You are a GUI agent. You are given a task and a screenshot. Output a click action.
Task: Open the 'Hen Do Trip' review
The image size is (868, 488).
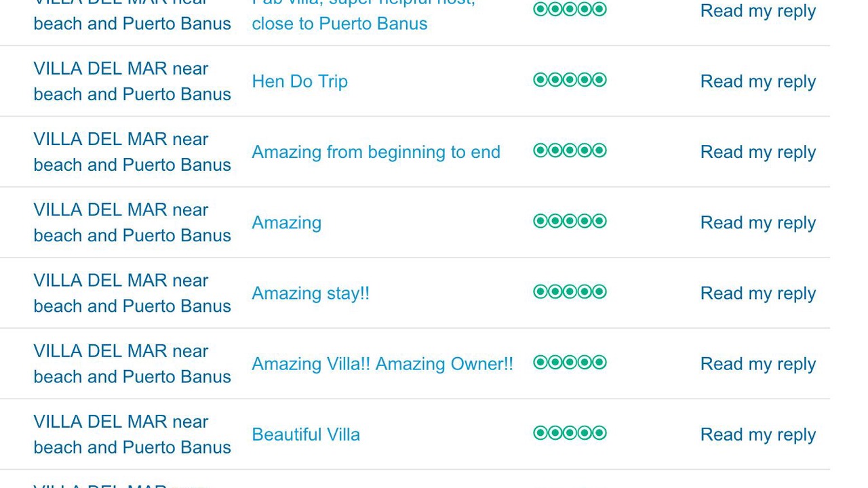point(300,81)
